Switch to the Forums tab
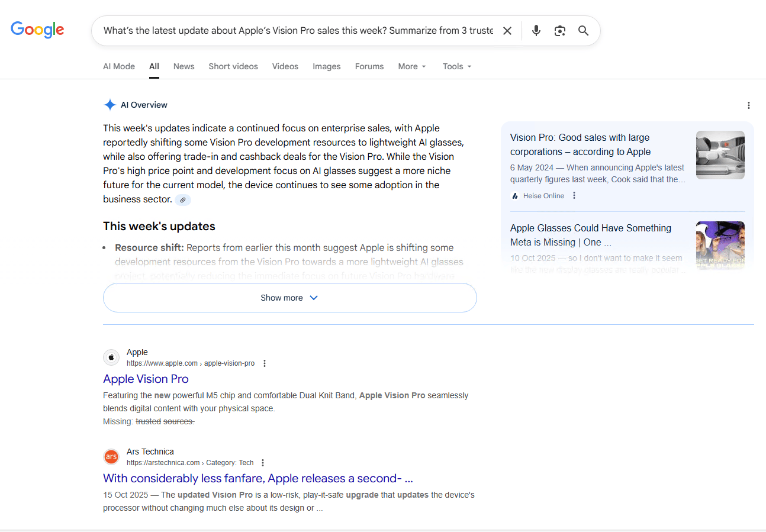Image resolution: width=766 pixels, height=532 pixels. [369, 66]
